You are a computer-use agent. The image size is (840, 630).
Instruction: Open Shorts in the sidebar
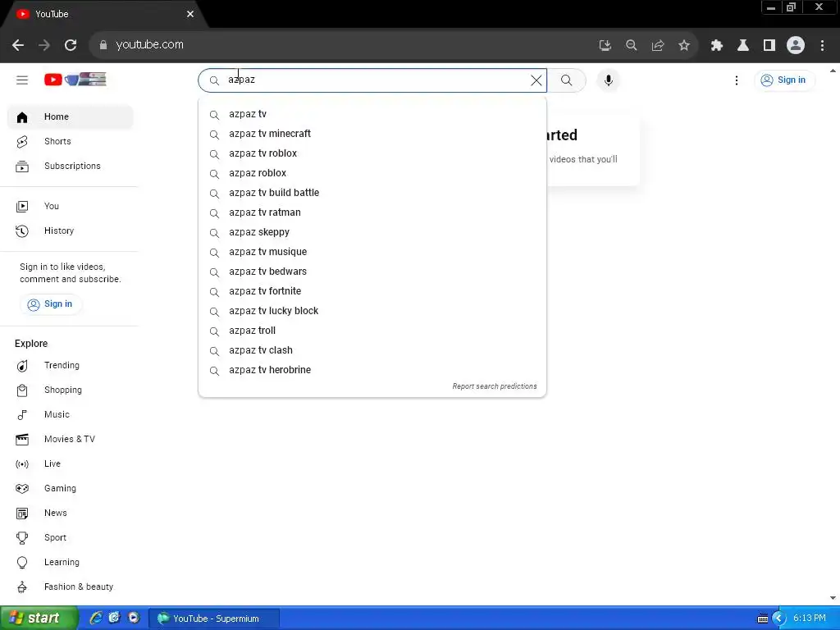(71, 141)
